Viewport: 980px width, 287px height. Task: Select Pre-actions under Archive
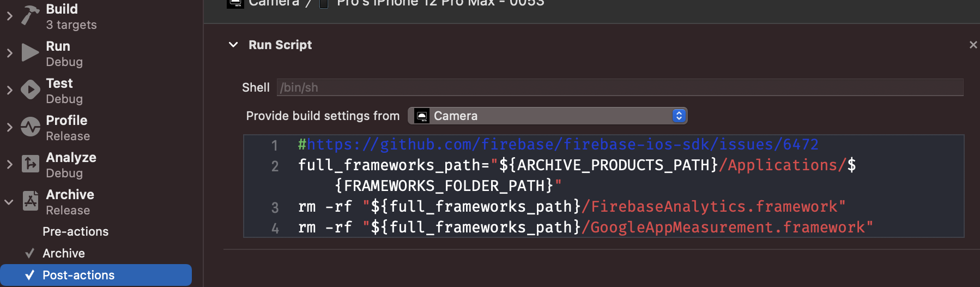pos(76,231)
